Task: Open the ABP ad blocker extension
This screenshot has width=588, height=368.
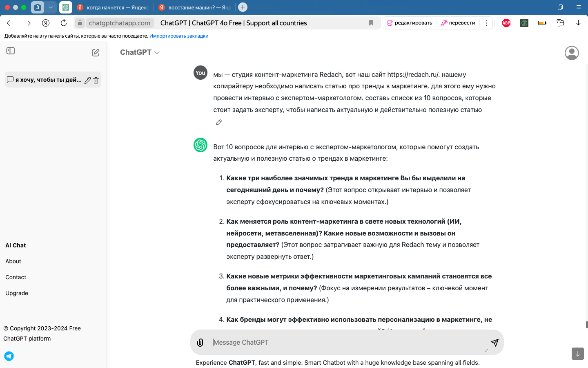Action: [x=506, y=23]
